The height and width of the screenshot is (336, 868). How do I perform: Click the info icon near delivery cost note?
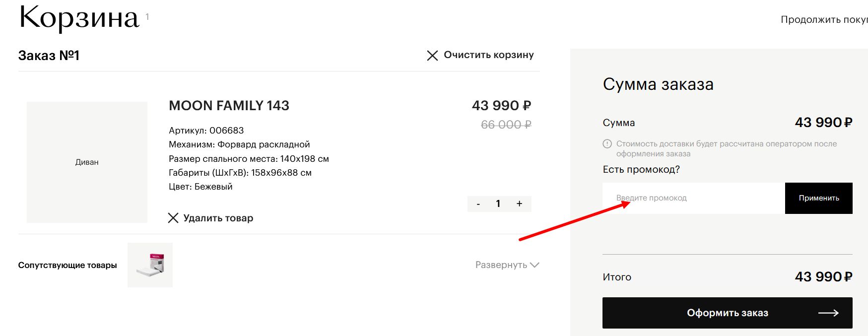[607, 144]
